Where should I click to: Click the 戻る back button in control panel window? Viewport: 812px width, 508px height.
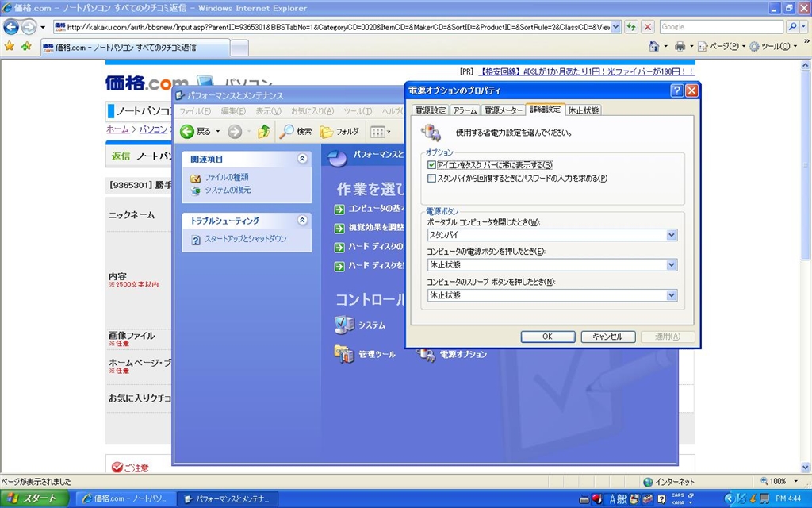click(x=195, y=132)
